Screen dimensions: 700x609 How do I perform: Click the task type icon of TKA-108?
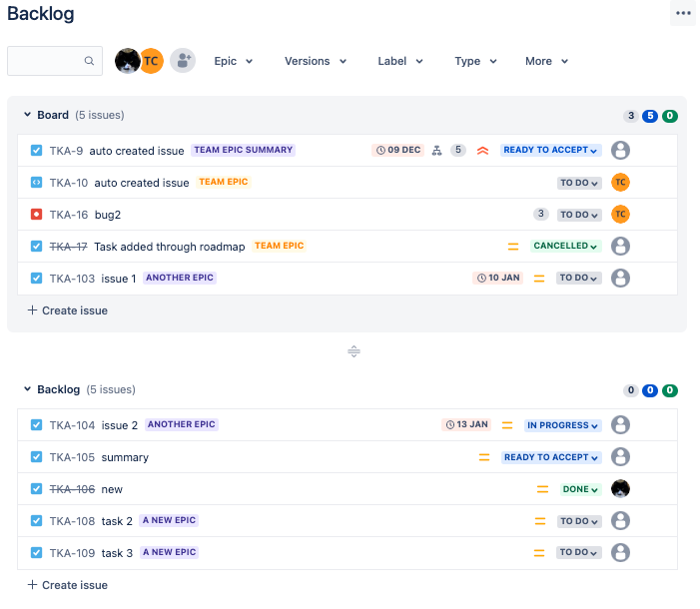[37, 521]
